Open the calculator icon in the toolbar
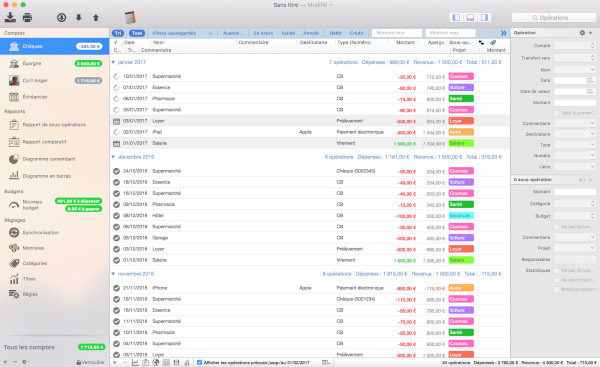 (x=130, y=17)
